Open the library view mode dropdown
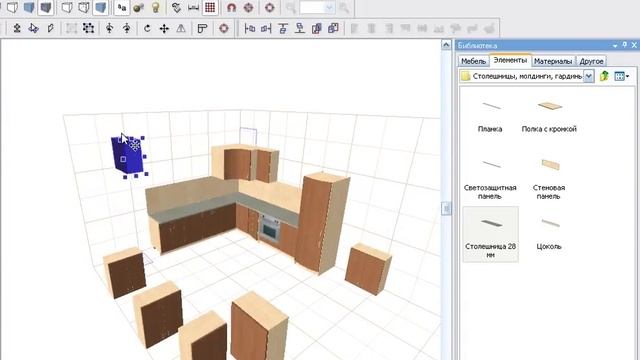640x360 pixels. pyautogui.click(x=622, y=76)
